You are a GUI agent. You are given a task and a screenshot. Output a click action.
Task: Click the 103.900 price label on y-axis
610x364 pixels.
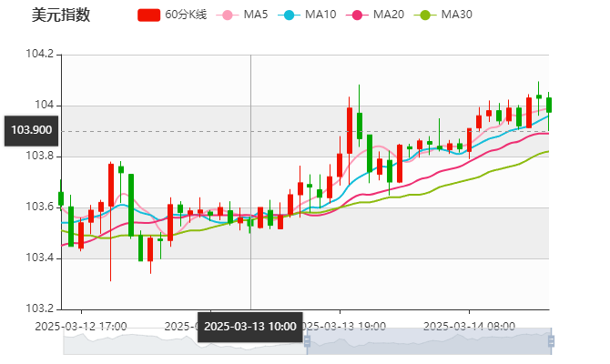point(31,130)
